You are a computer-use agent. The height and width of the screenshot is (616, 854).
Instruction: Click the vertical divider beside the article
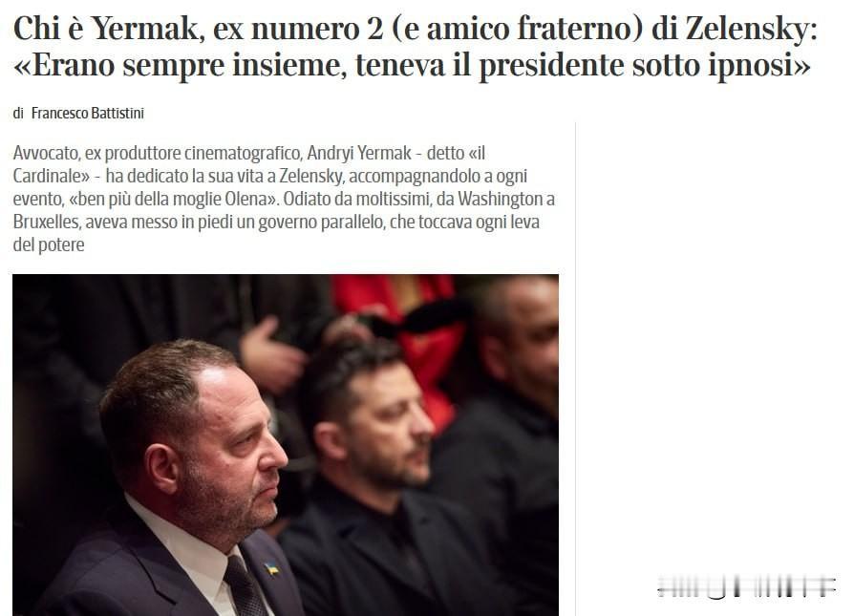(576, 370)
